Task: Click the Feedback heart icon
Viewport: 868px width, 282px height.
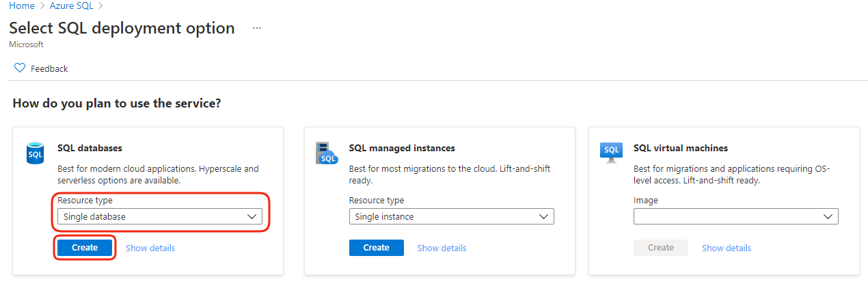Action: 19,68
